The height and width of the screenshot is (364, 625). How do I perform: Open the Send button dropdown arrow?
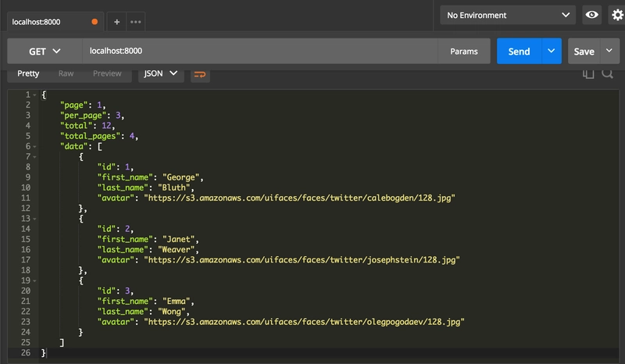552,52
